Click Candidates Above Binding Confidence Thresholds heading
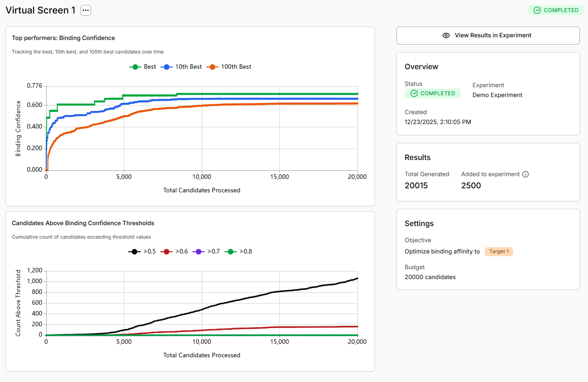 [x=83, y=223]
